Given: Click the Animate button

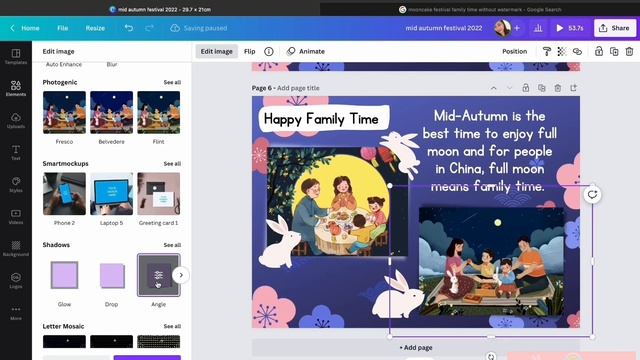Looking at the screenshot, I should tap(306, 51).
